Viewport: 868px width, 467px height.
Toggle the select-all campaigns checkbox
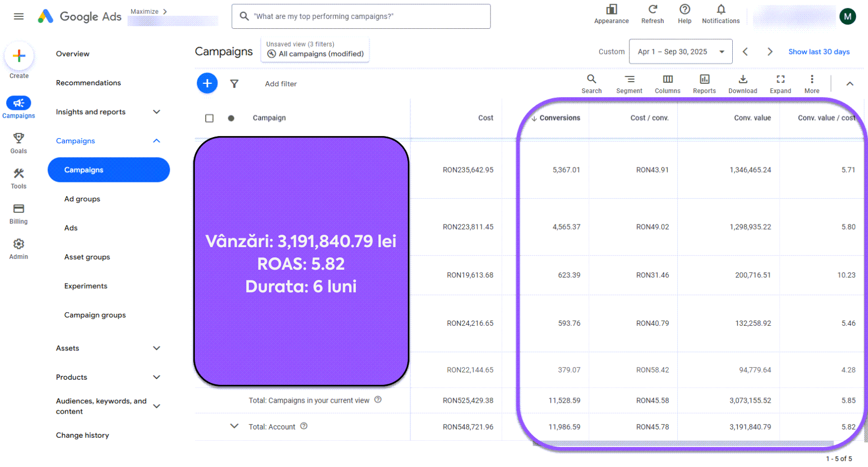click(209, 118)
